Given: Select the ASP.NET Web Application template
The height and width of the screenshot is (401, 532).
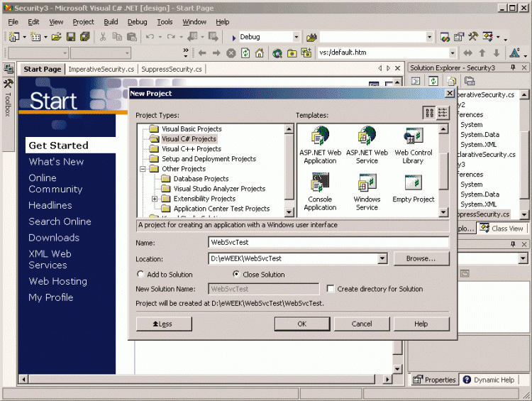Looking at the screenshot, I should [x=320, y=145].
